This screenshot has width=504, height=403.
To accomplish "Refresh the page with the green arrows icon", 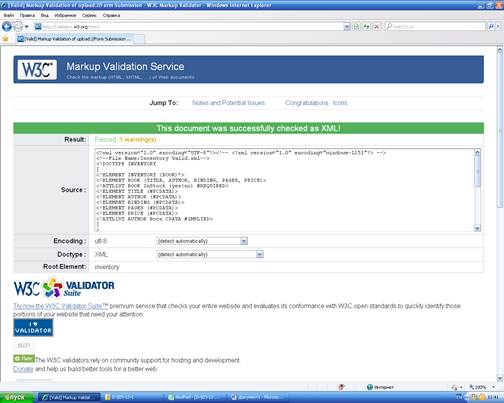I will tap(366, 27).
